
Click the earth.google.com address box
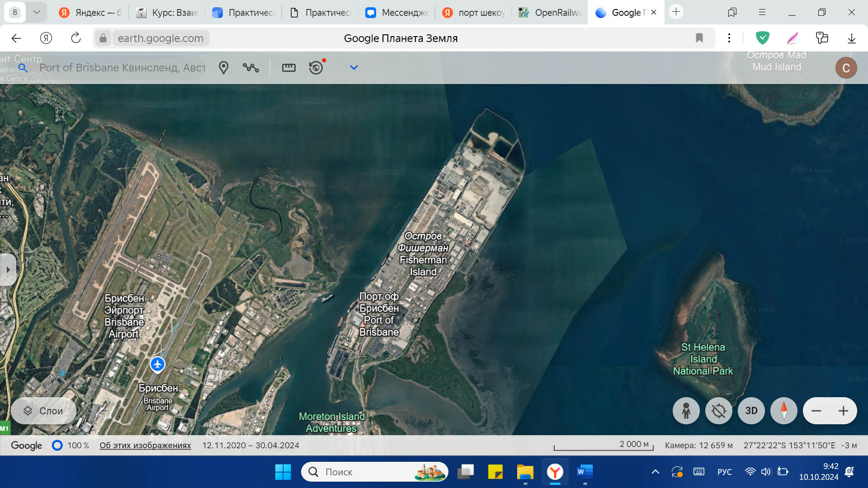click(x=160, y=38)
